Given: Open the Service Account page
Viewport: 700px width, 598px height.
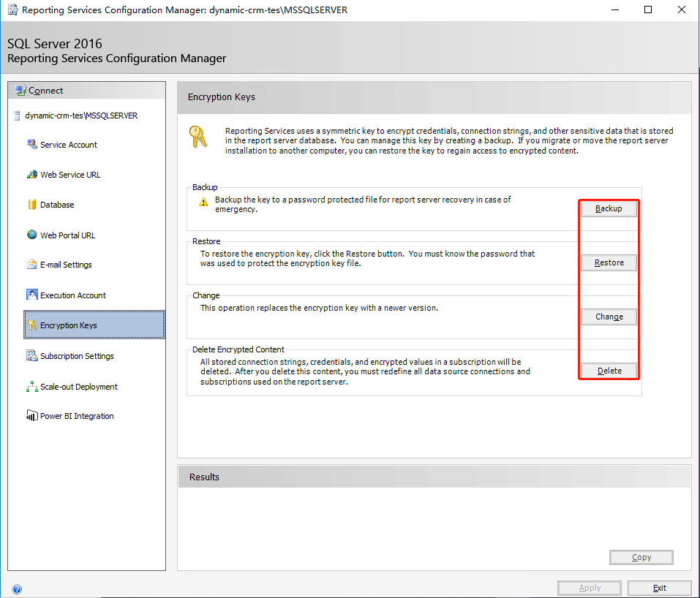Looking at the screenshot, I should coord(68,145).
